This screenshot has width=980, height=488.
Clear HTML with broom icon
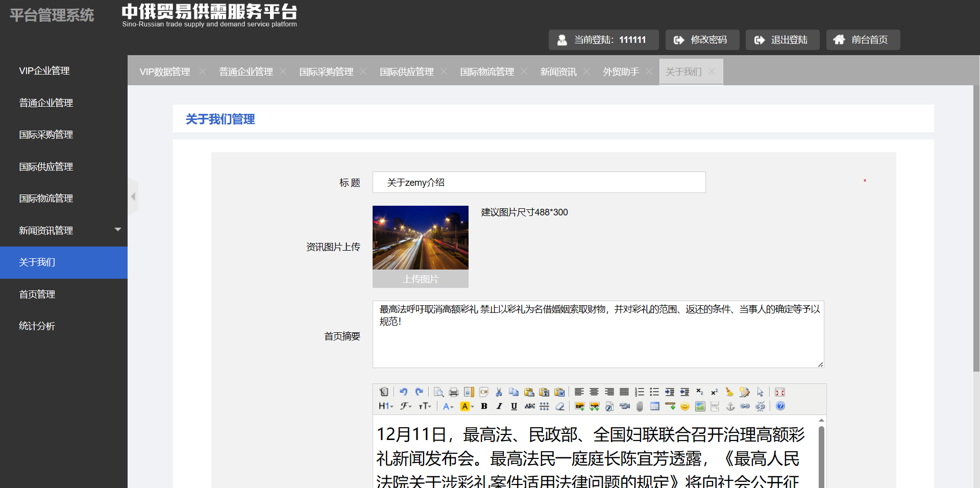click(729, 392)
